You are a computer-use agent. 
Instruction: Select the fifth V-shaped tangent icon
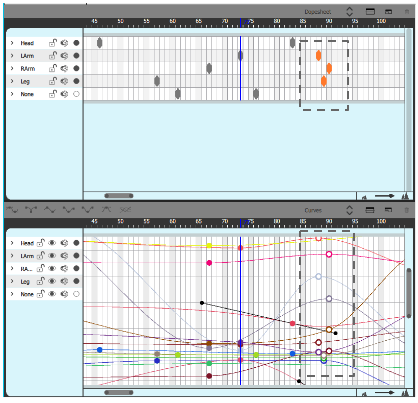88,210
